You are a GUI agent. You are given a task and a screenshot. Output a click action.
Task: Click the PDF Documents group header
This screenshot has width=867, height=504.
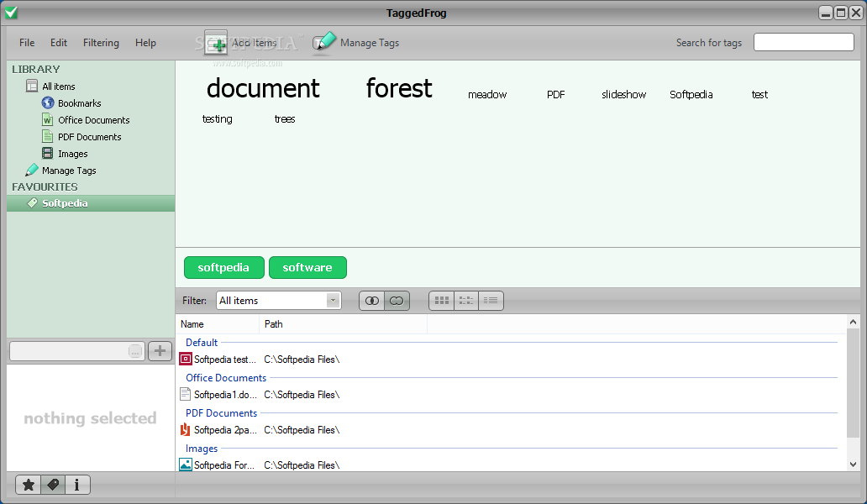click(x=221, y=413)
